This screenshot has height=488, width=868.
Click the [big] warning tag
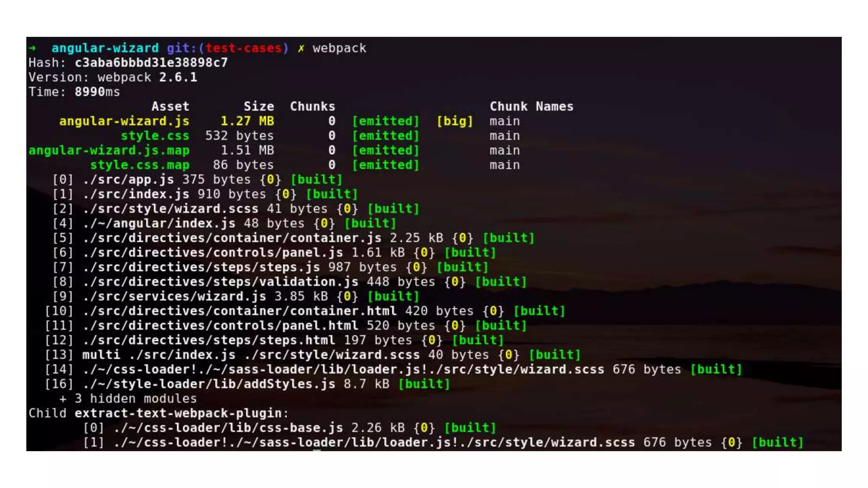pos(455,121)
